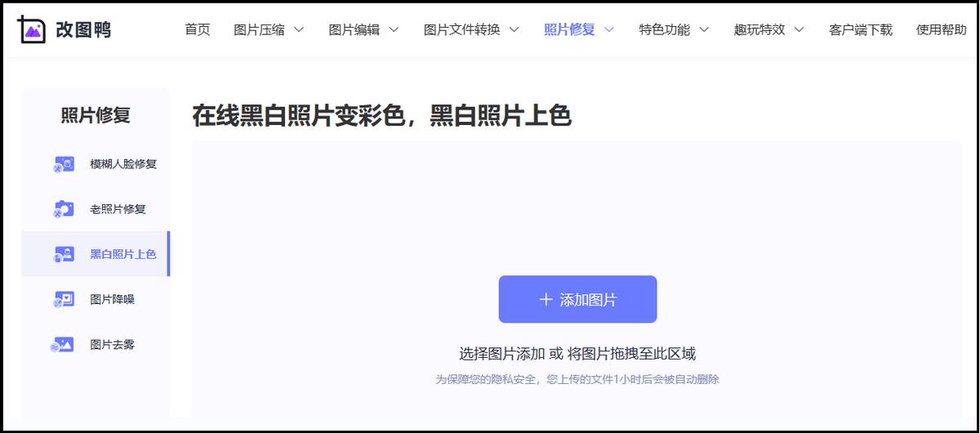This screenshot has height=433, width=980.
Task: Go to the 首页 home page
Action: [x=197, y=30]
